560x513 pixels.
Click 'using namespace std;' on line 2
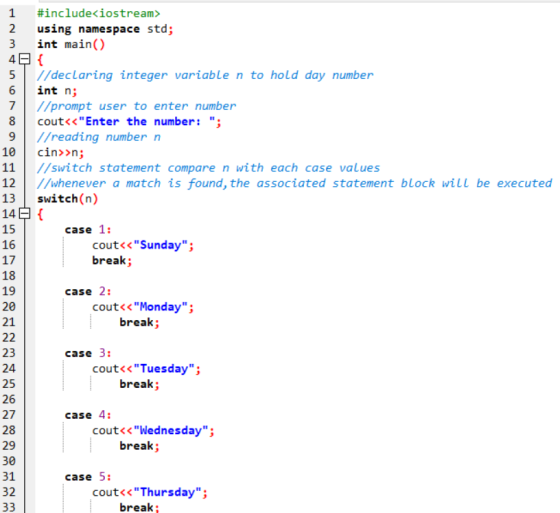[105, 29]
